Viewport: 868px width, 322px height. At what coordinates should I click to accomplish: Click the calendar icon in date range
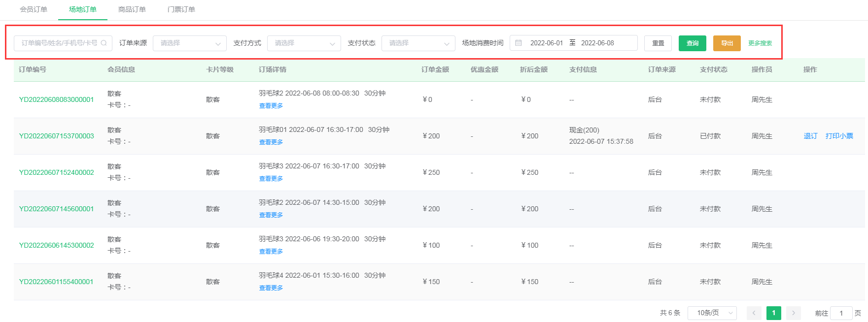[x=519, y=43]
